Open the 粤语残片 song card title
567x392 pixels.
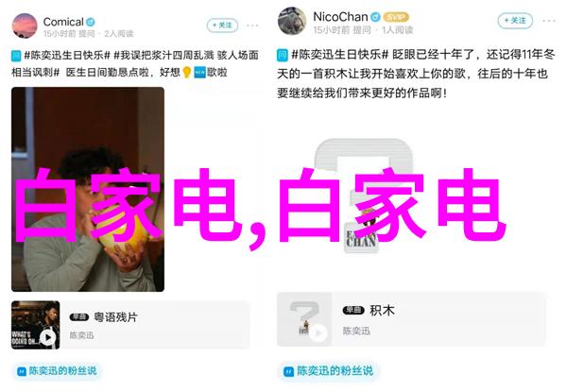[x=115, y=316]
